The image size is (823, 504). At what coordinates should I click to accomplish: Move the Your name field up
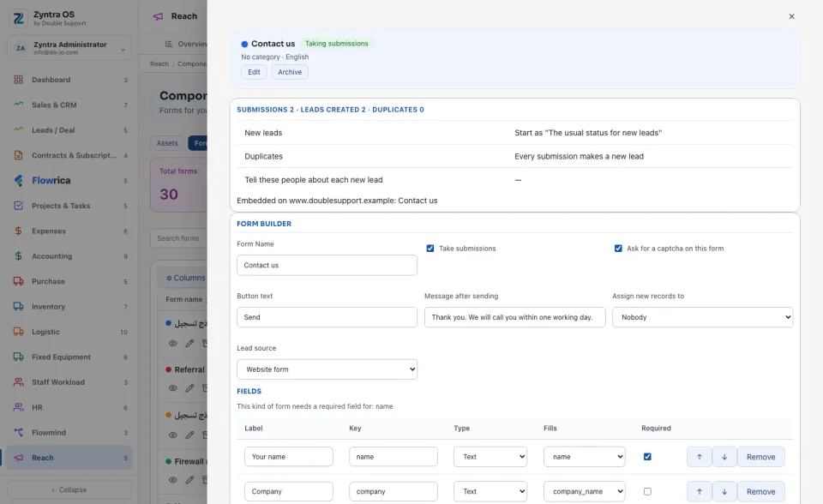tap(700, 457)
